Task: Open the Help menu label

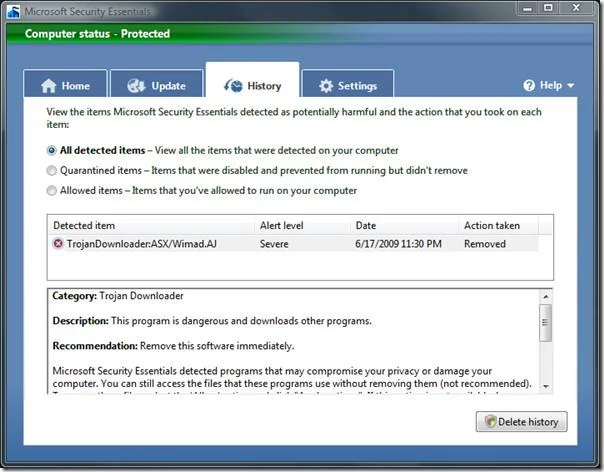Action: 551,85
